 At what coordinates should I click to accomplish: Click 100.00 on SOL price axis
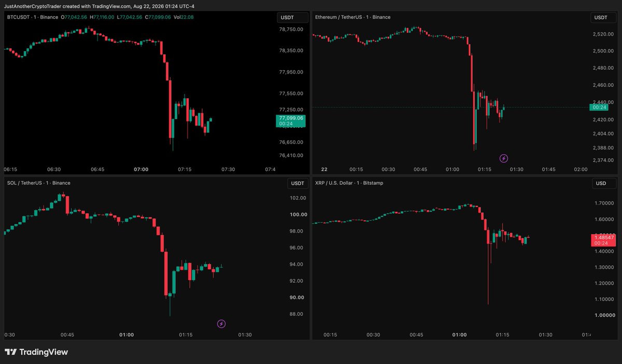click(x=299, y=215)
